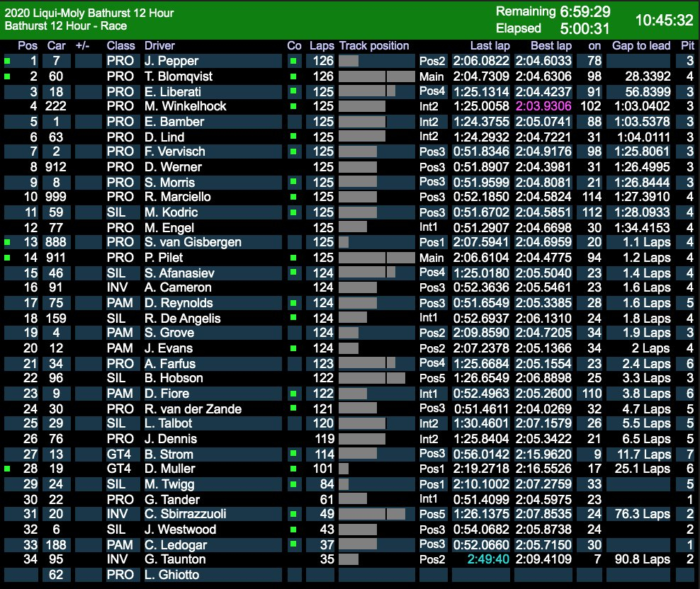Select driver B. Strom
Viewport: 700px width, 589px height.
click(169, 454)
